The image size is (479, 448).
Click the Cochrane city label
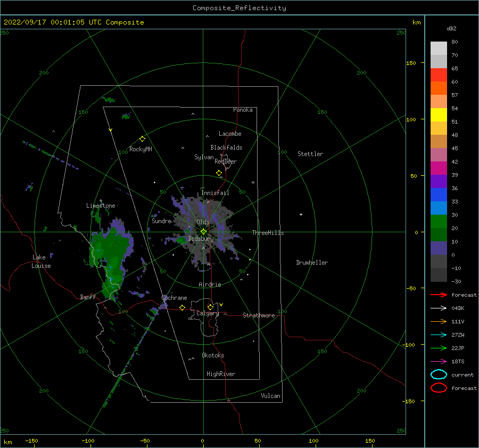pos(174,298)
